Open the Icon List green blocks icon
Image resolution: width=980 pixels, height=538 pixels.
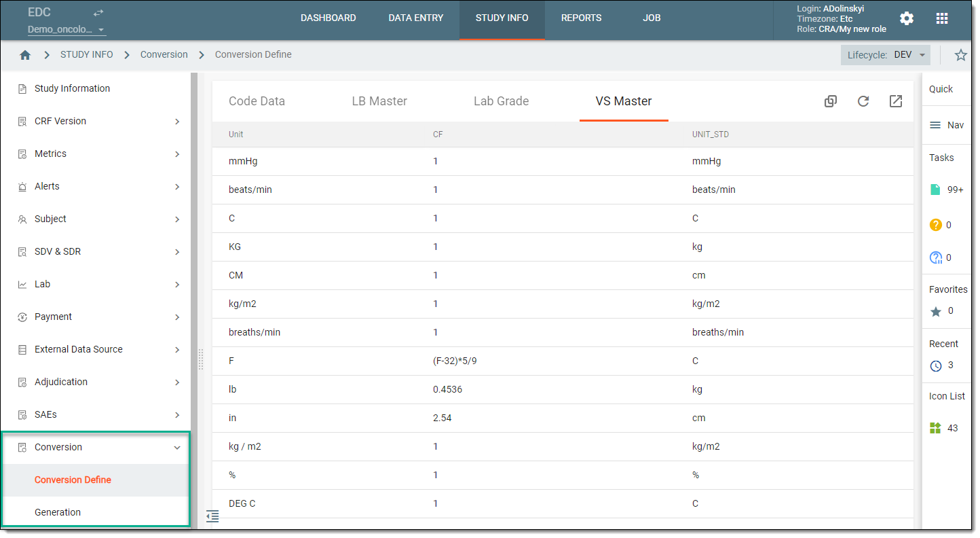[935, 428]
